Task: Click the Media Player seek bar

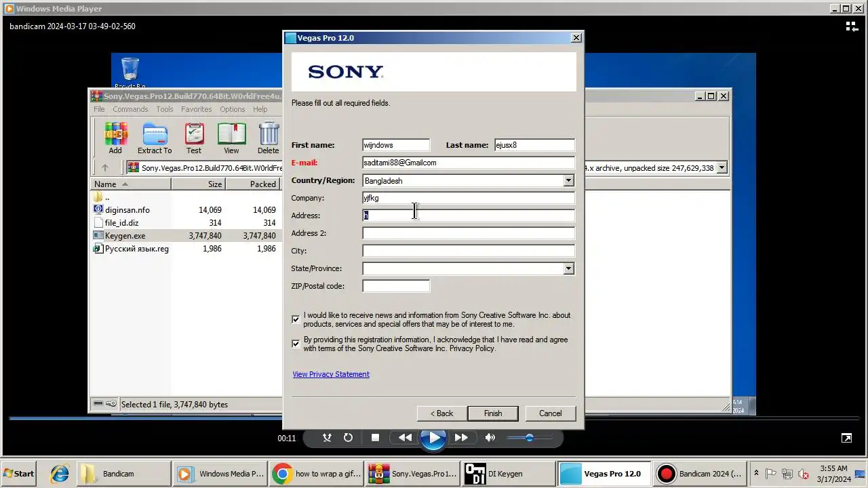Action: 434,419
